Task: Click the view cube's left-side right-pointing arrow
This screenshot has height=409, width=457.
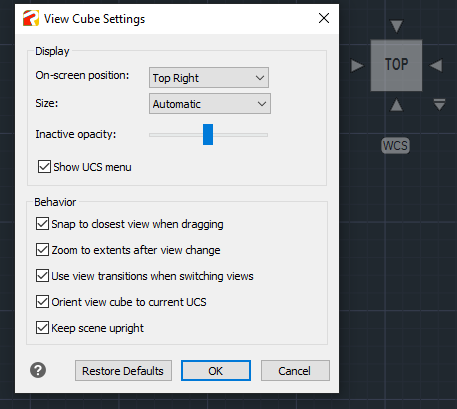Action: (357, 65)
